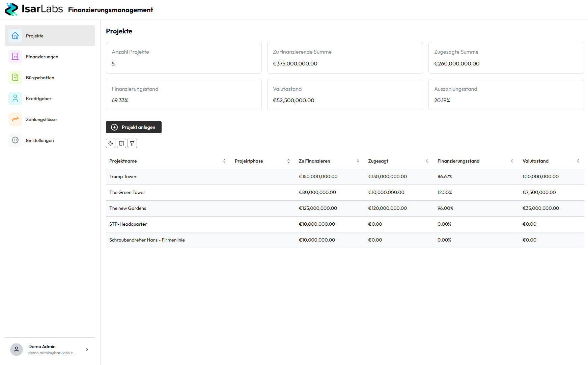This screenshot has width=588, height=365.
Task: Open Einstellungen via the gear icon
Action: pos(15,140)
